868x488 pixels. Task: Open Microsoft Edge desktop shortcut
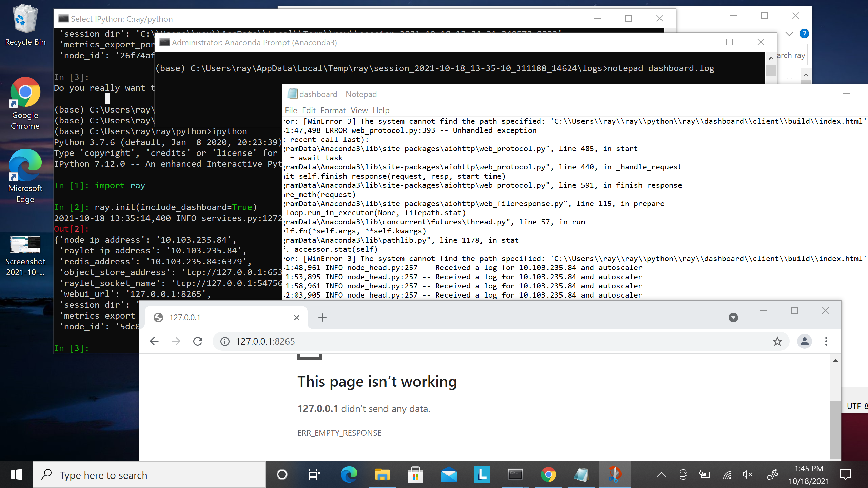(25, 176)
